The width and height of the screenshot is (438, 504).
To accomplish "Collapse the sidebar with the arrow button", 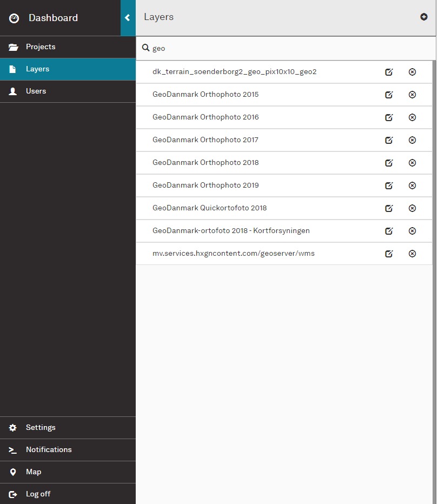I will click(x=128, y=18).
